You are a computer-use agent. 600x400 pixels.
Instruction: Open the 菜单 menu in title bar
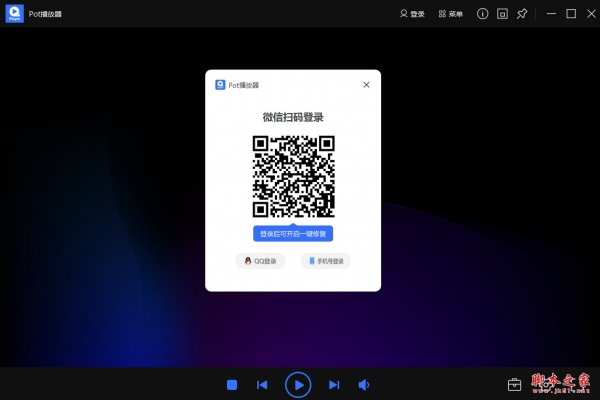(x=450, y=14)
